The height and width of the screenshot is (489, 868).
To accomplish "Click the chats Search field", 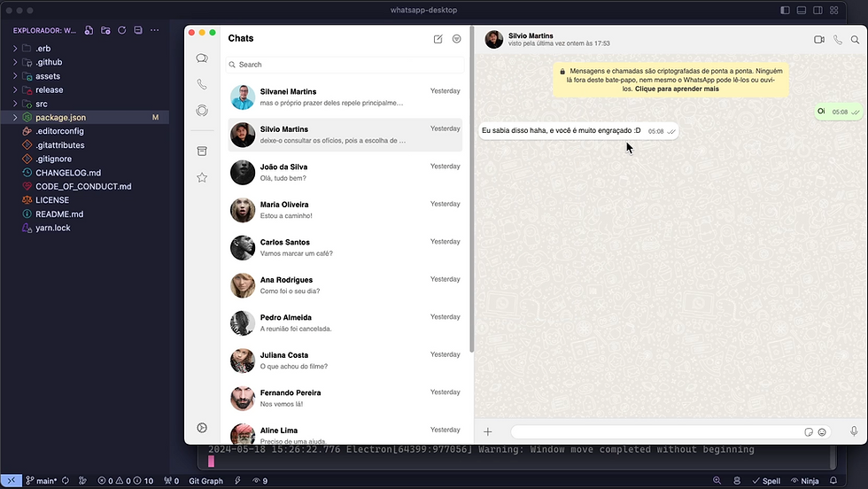I will pos(345,65).
